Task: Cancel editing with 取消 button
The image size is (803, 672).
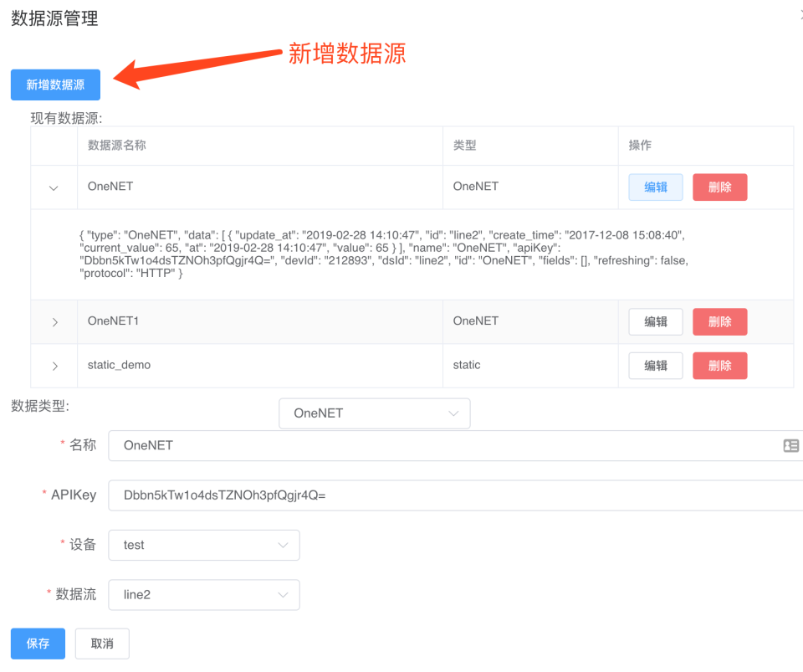Action: pos(102,644)
